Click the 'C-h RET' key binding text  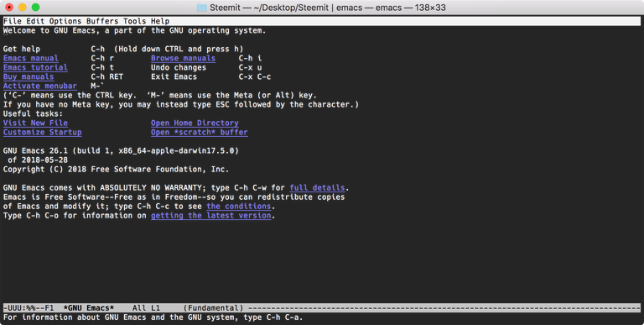[x=106, y=77]
